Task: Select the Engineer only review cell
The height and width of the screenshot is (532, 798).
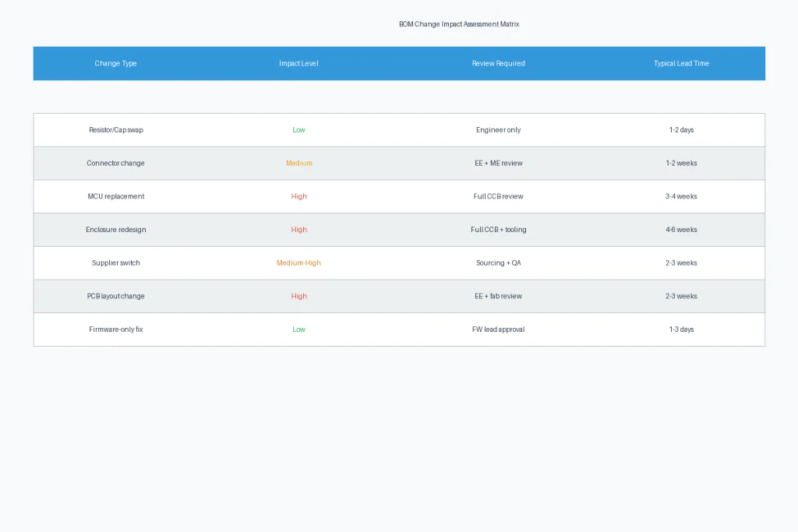Action: (498, 130)
